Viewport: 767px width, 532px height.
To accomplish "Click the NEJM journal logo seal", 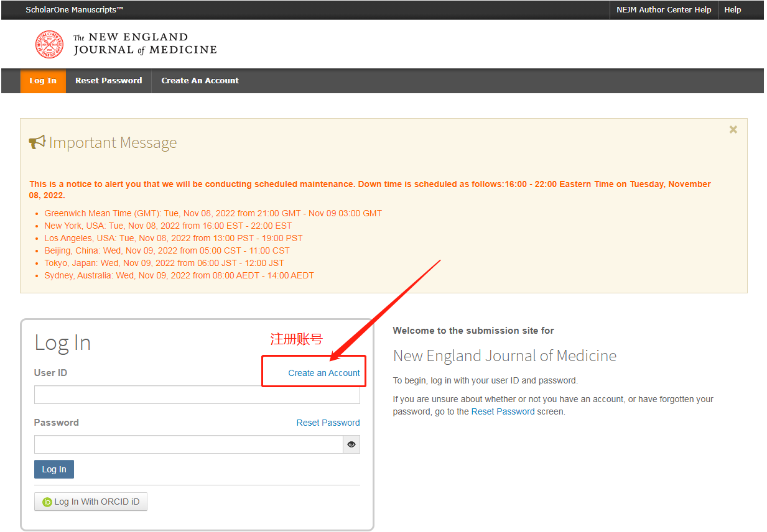I will [x=49, y=45].
